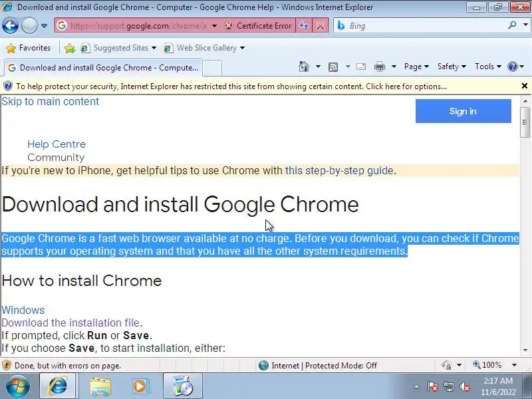Screen dimensions: 532x399
Task: Open the Safety menu
Action: click(452, 66)
